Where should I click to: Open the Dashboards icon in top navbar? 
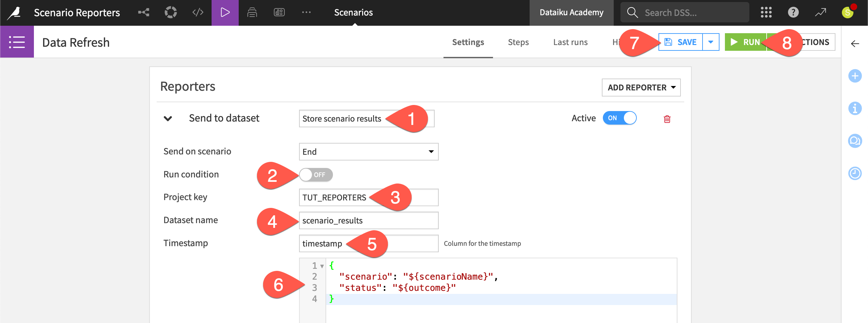tap(279, 12)
